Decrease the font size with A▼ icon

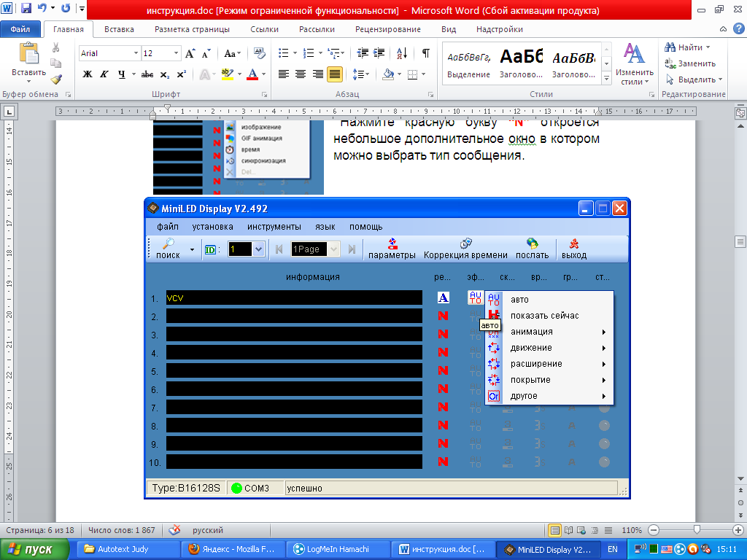pos(206,53)
